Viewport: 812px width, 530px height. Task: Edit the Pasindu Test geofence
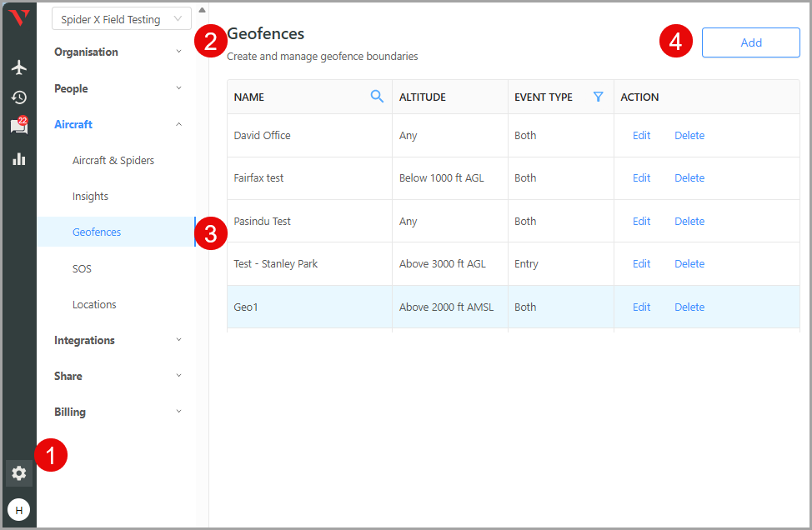[x=641, y=221]
